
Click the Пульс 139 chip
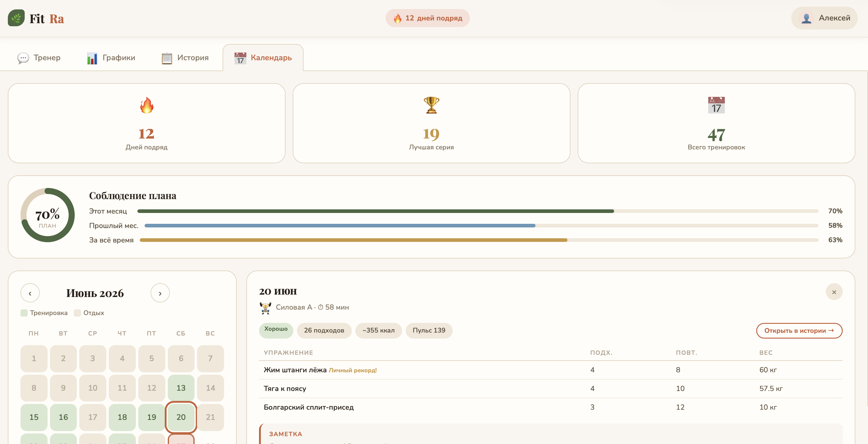click(x=429, y=331)
